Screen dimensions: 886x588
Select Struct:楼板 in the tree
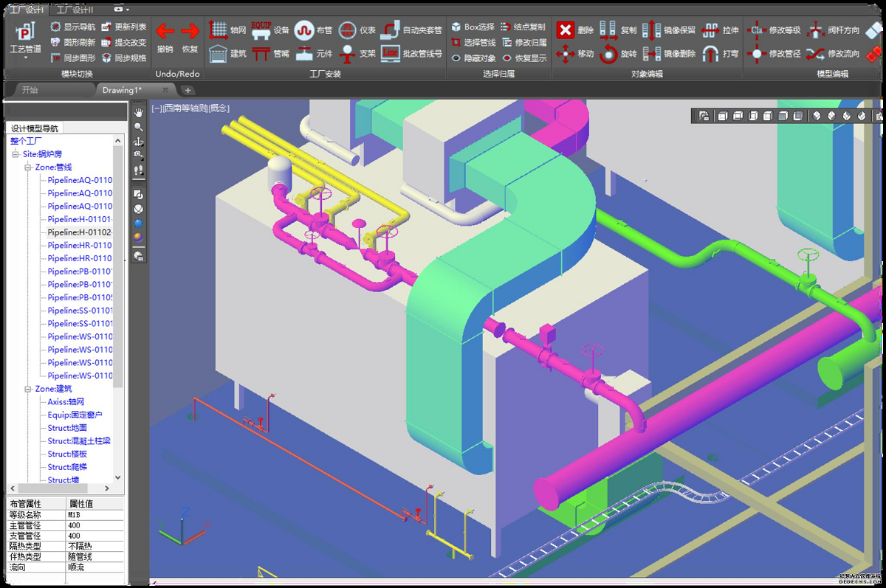pyautogui.click(x=67, y=454)
